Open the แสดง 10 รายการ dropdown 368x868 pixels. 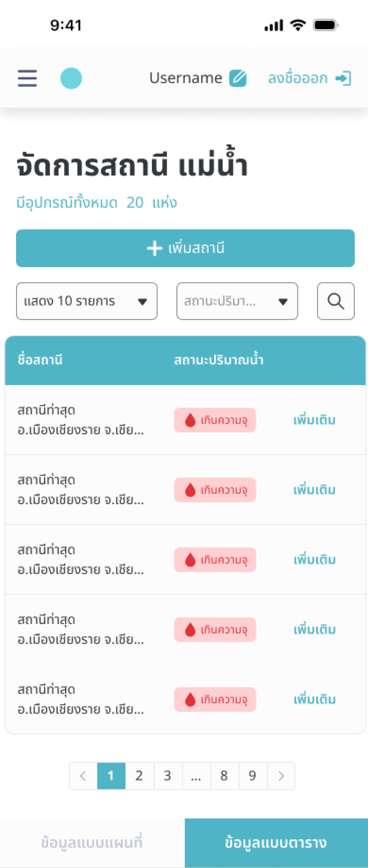click(87, 301)
